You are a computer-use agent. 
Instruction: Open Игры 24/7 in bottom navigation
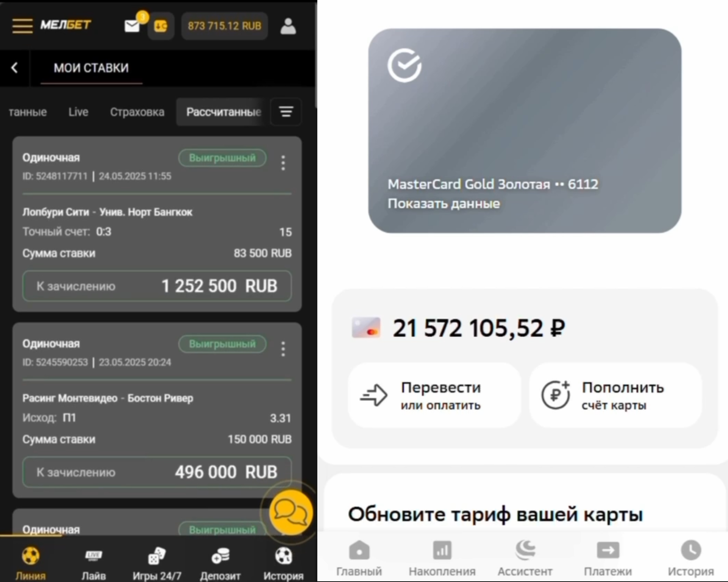tap(157, 562)
